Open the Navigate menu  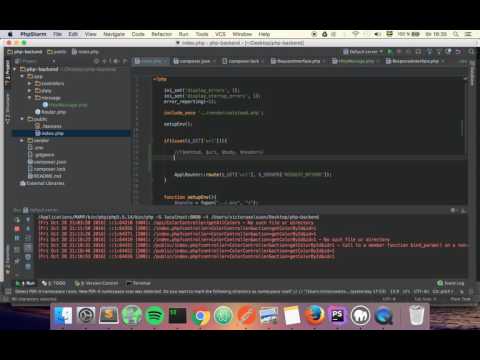(114, 34)
